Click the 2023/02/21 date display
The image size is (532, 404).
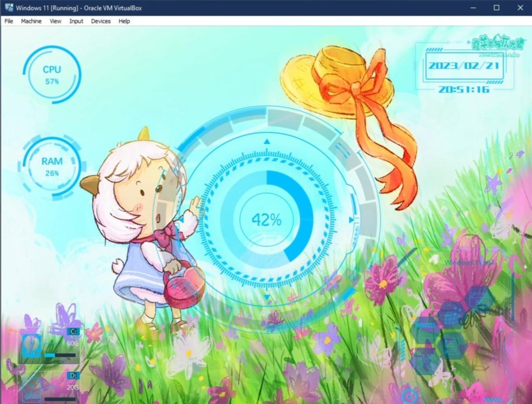(463, 66)
